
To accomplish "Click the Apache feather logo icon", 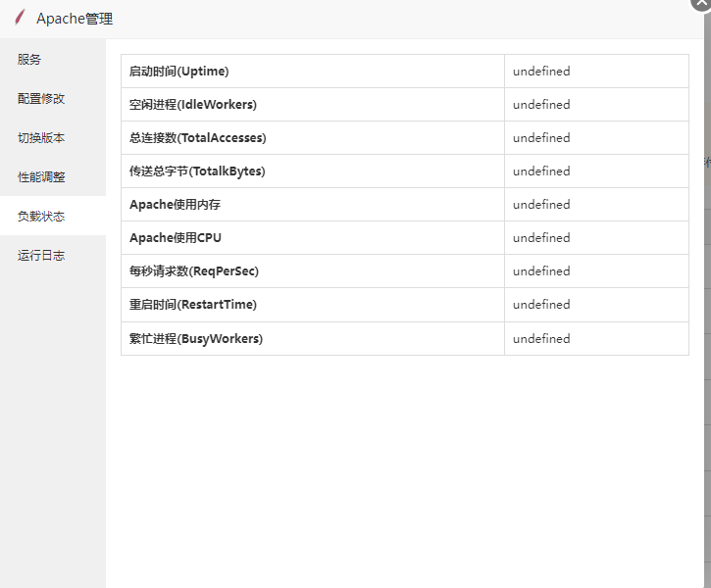I will 20,18.
